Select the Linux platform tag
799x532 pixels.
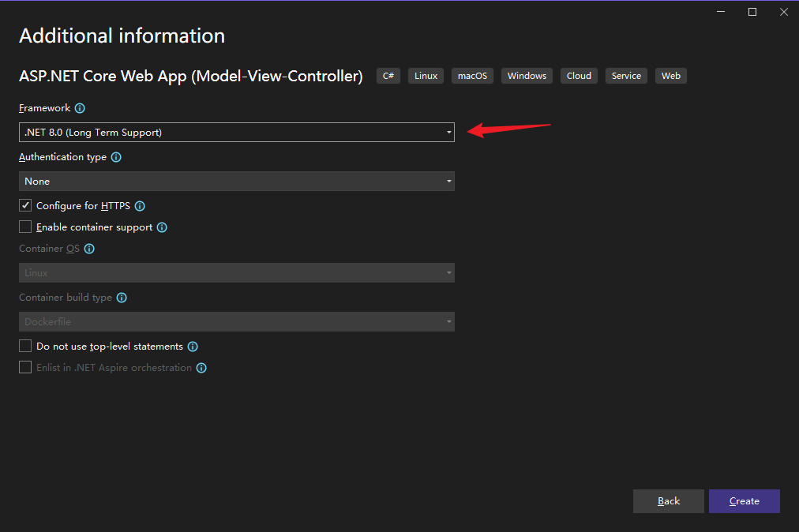point(426,76)
